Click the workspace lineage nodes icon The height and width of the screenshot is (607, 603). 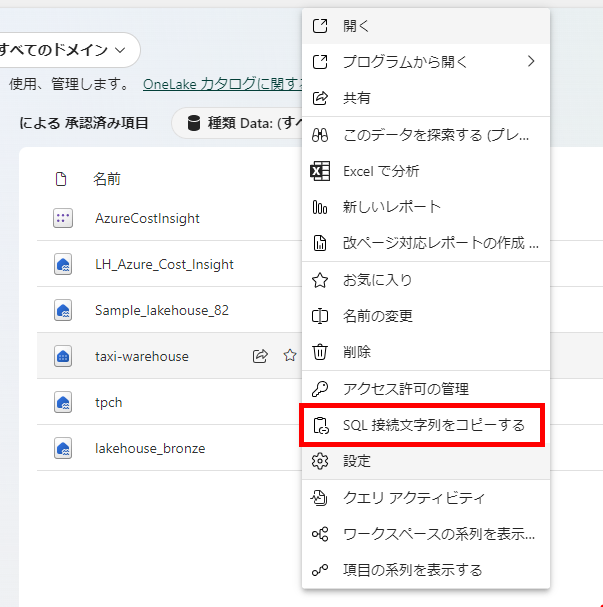[320, 534]
